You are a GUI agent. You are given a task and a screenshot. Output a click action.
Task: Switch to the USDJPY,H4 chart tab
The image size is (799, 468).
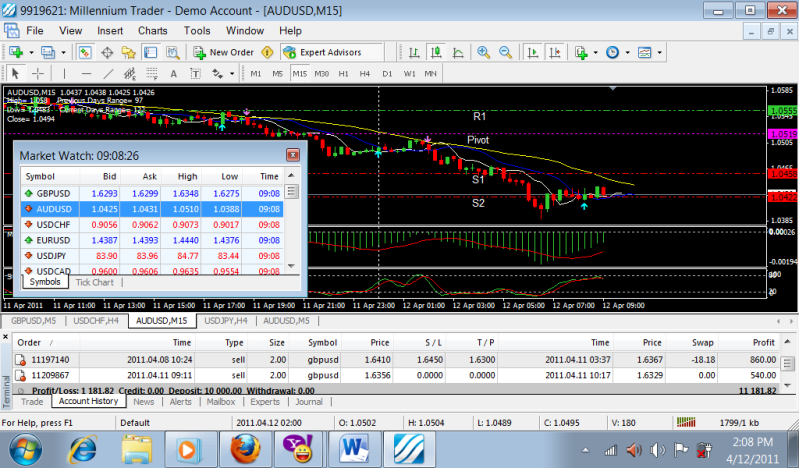coord(226,321)
